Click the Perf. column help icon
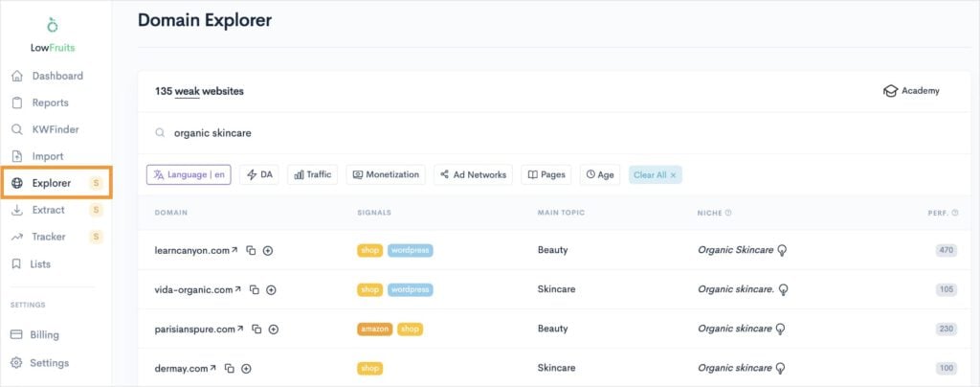 [x=955, y=214]
